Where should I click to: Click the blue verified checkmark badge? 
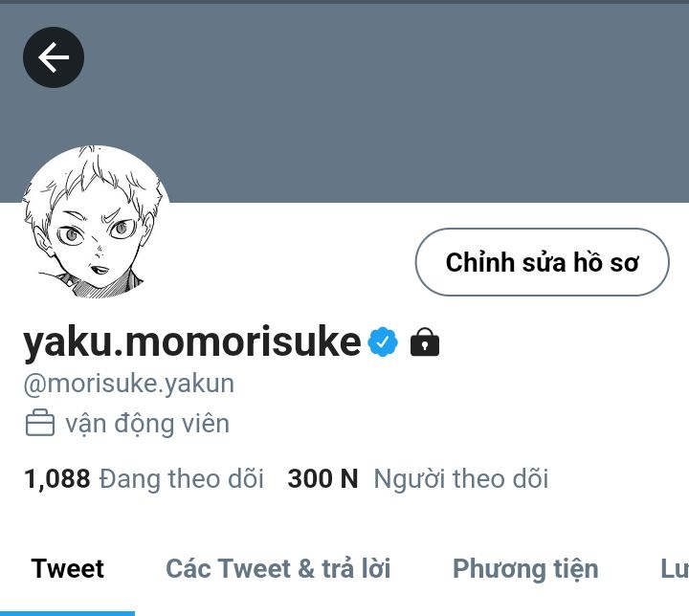click(x=383, y=341)
